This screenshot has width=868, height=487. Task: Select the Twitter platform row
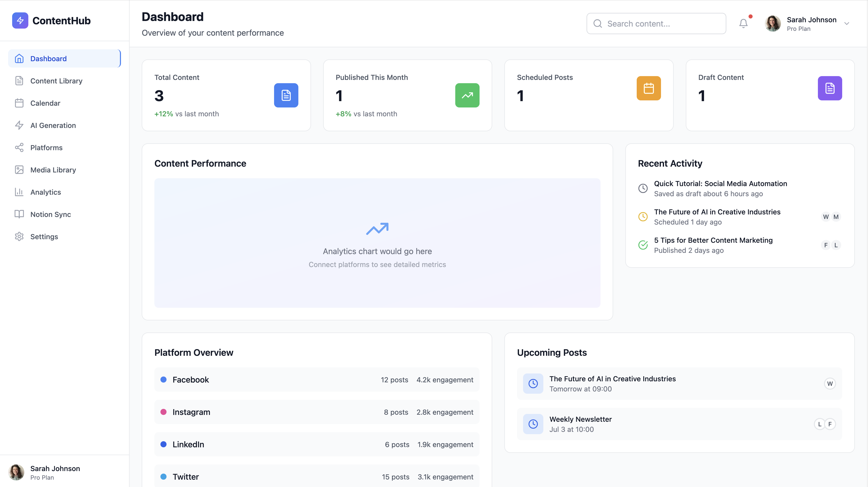click(x=317, y=477)
